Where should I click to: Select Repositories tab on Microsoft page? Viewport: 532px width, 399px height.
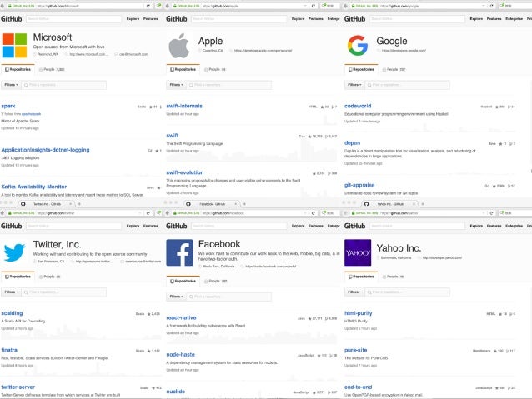(18, 69)
